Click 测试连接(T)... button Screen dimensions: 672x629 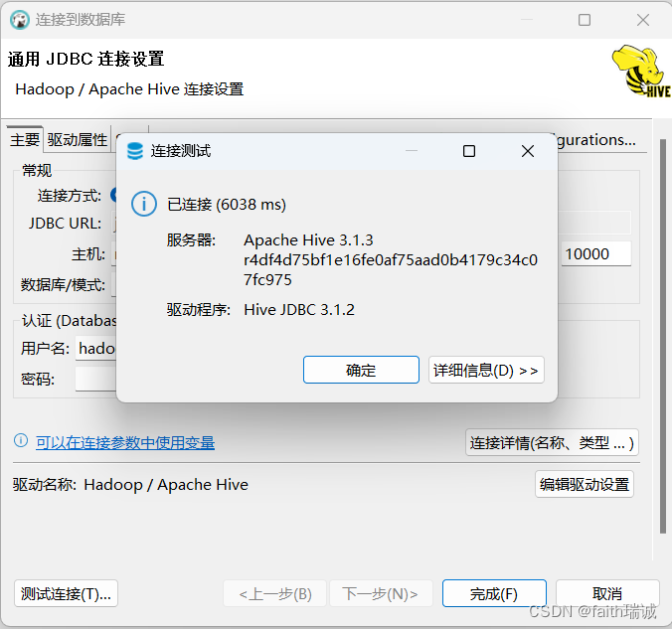(66, 593)
